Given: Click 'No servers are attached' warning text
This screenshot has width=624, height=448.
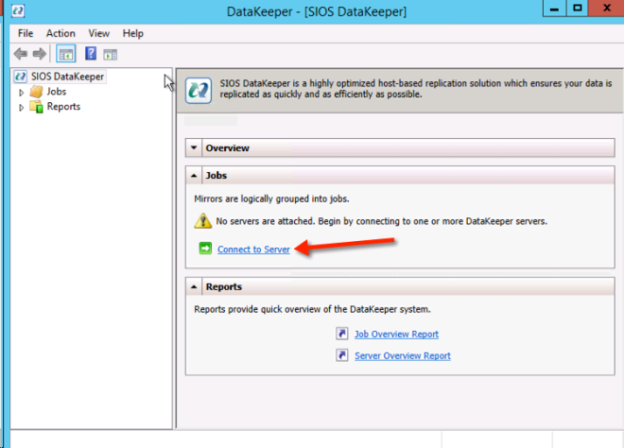Looking at the screenshot, I should (381, 221).
